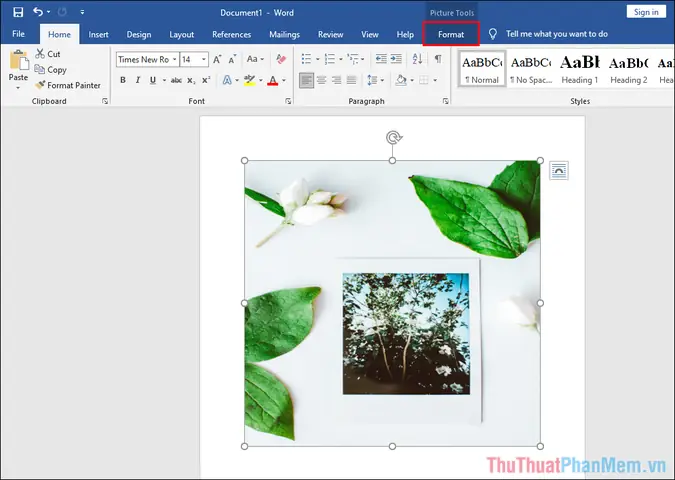Toggle Bold formatting

click(x=123, y=80)
